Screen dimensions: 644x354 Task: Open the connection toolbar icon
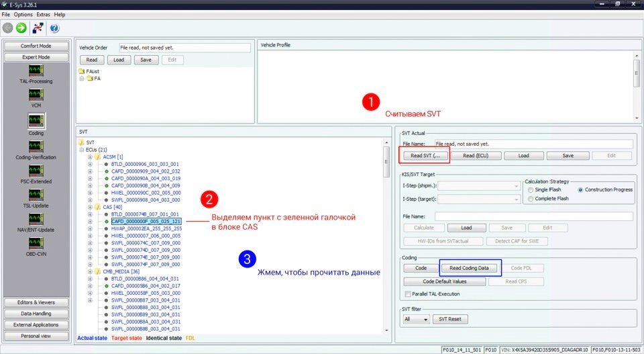coord(38,28)
